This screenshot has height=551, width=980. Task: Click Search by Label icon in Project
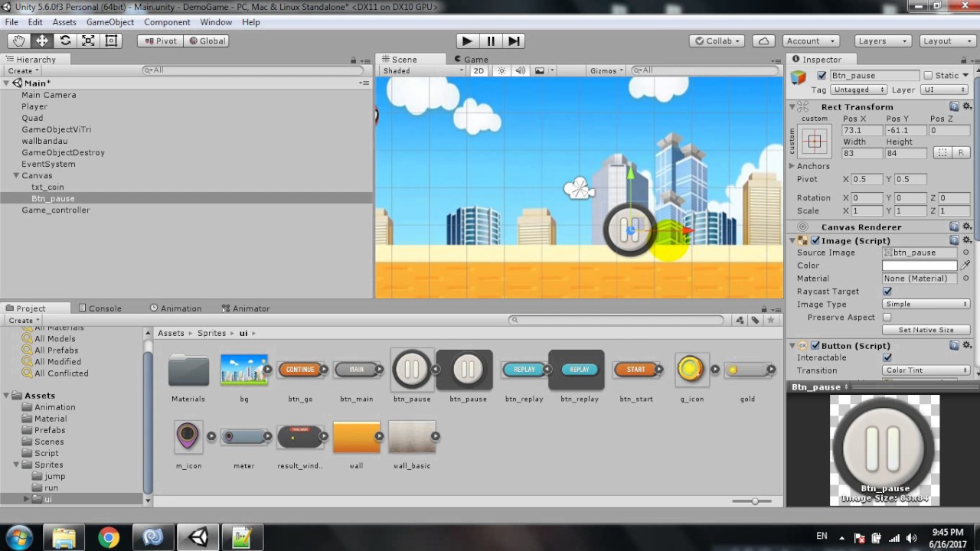point(755,320)
